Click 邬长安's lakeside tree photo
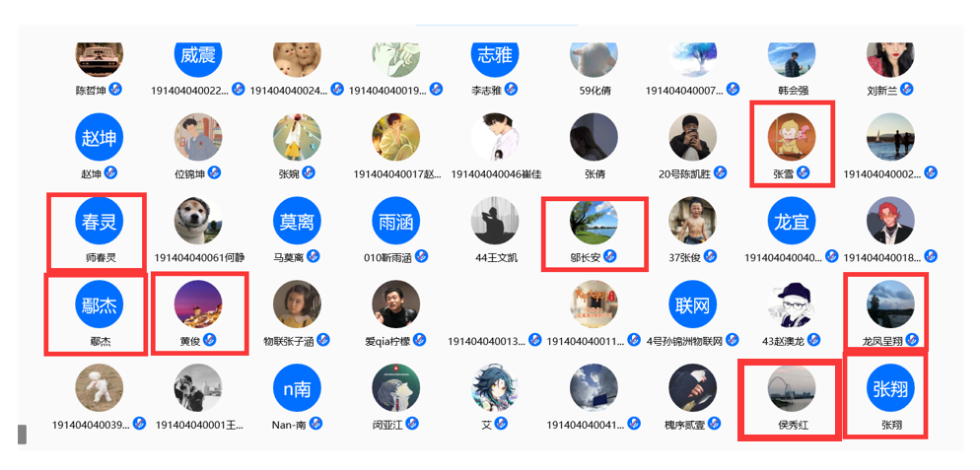The width and height of the screenshot is (980, 470). pos(594,221)
